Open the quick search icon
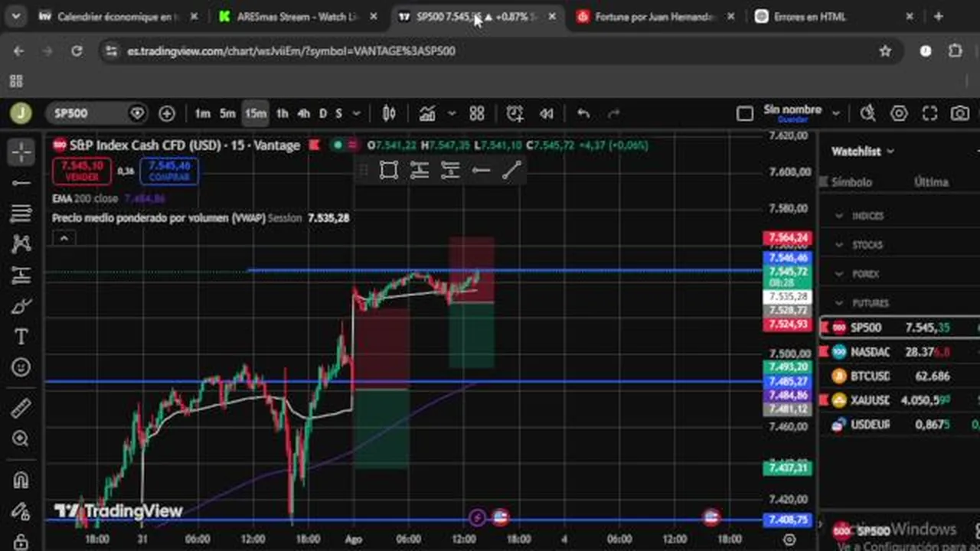Viewport: 980px width, 551px height. click(867, 113)
